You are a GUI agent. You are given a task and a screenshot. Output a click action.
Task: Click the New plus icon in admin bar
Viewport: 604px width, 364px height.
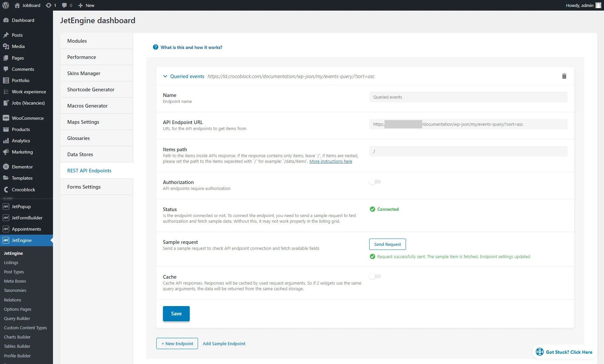click(80, 5)
